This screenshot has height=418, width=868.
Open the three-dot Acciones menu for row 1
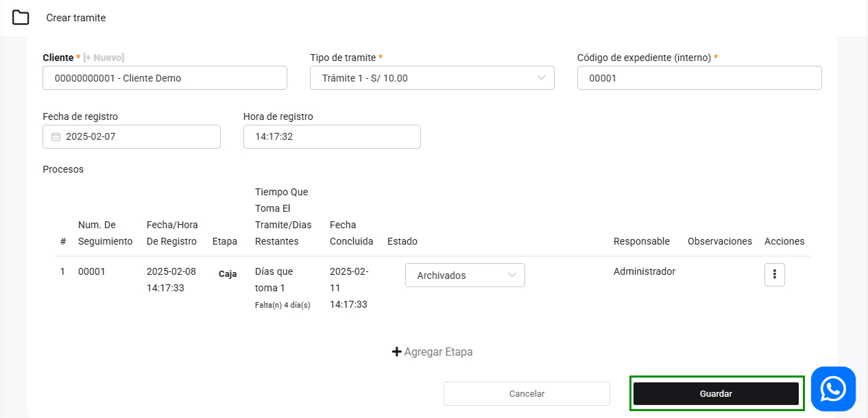coord(774,275)
